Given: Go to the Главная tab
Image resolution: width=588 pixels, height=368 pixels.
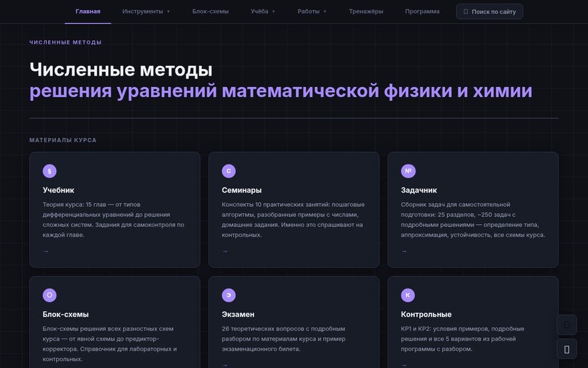Looking at the screenshot, I should click(88, 11).
